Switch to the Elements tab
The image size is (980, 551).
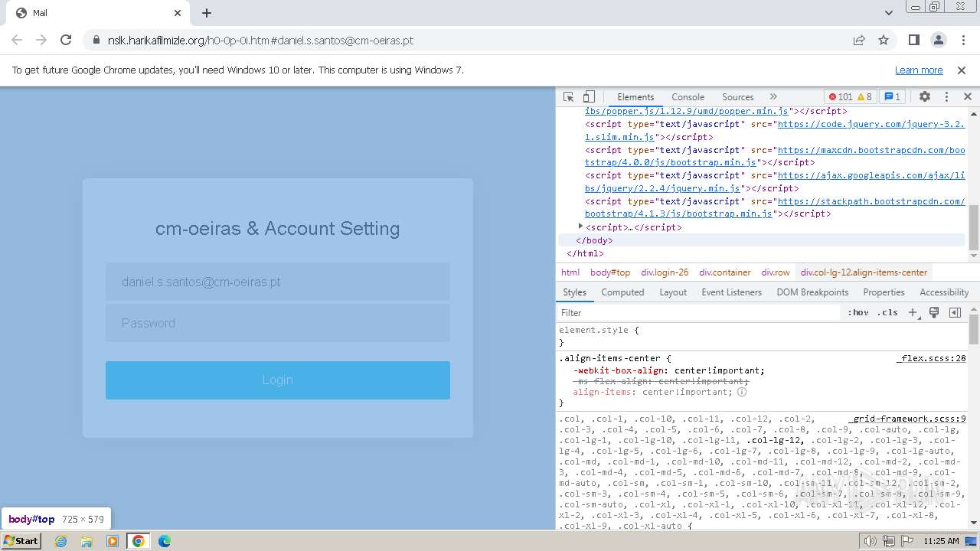(x=635, y=97)
